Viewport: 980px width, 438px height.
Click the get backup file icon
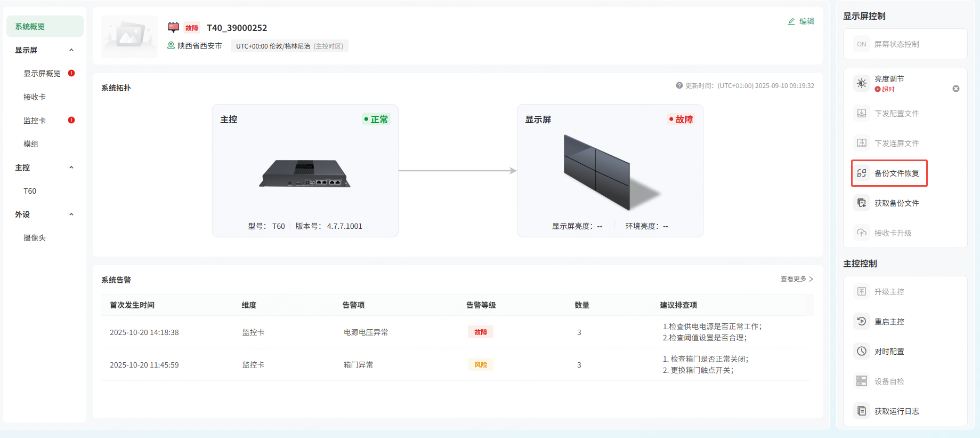pos(862,203)
